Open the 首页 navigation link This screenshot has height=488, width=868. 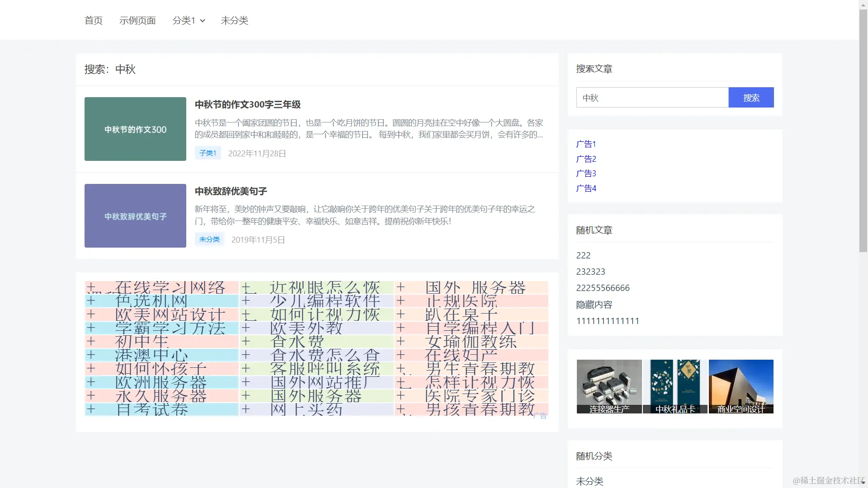click(x=94, y=20)
